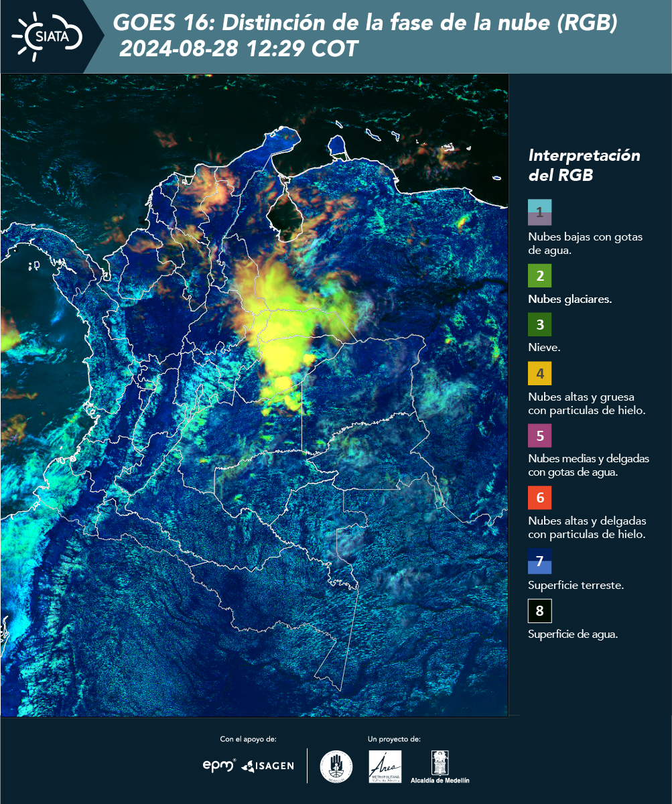Click 'Nubes medias y delgadas' label
The width and height of the screenshot is (672, 804).
(588, 466)
